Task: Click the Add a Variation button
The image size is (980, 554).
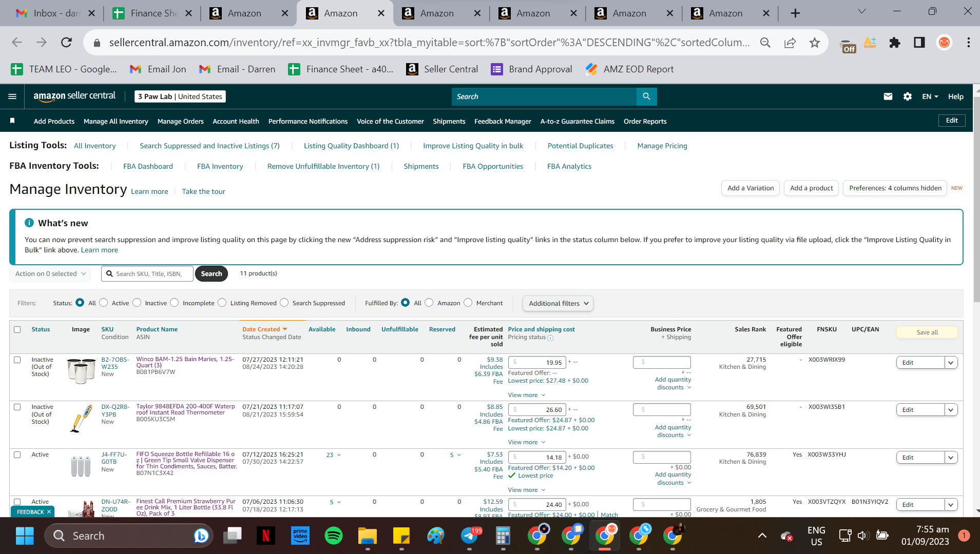Action: (x=751, y=188)
